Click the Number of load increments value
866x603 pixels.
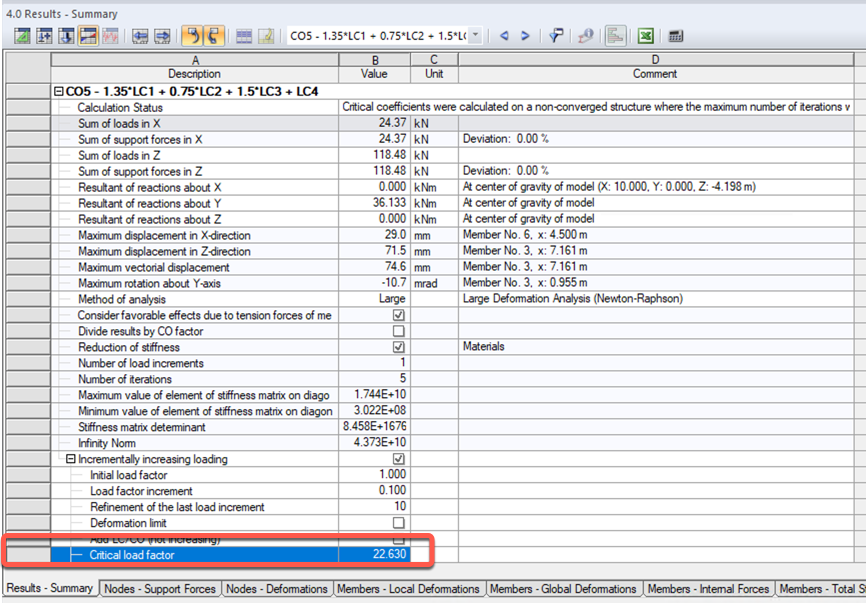[374, 363]
